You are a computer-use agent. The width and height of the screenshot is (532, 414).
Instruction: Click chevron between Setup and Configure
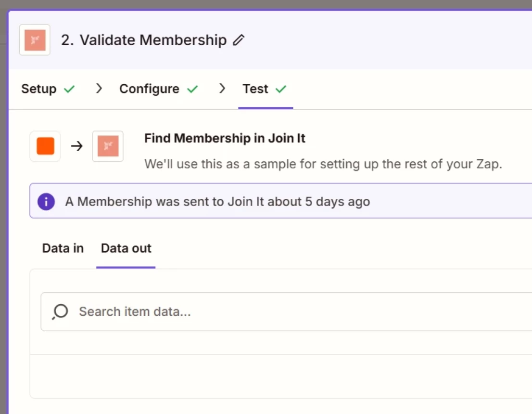(99, 89)
